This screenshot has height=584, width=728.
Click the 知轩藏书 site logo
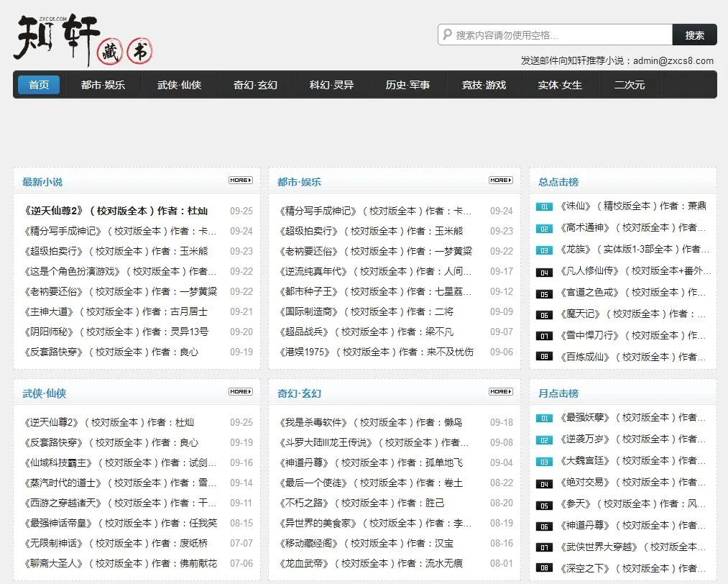[83, 40]
